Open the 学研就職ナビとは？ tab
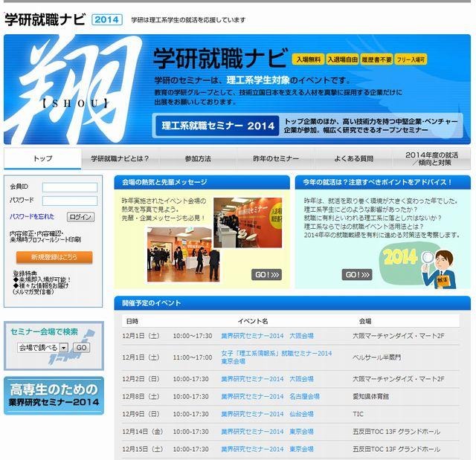The width and height of the screenshot is (476, 460). click(x=120, y=158)
